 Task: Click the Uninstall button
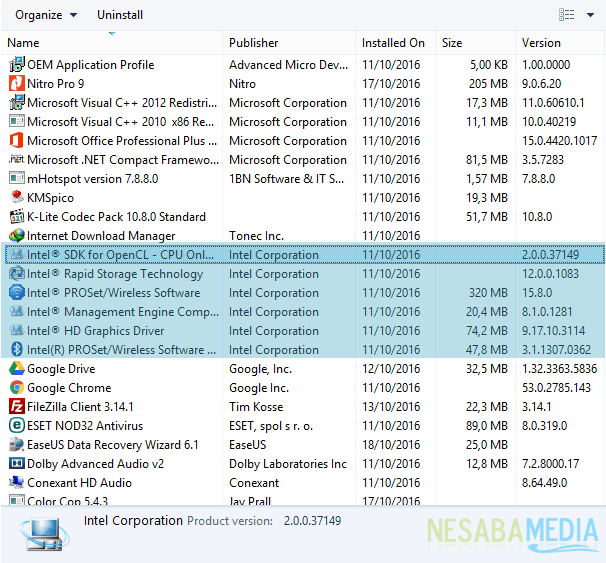(x=120, y=15)
